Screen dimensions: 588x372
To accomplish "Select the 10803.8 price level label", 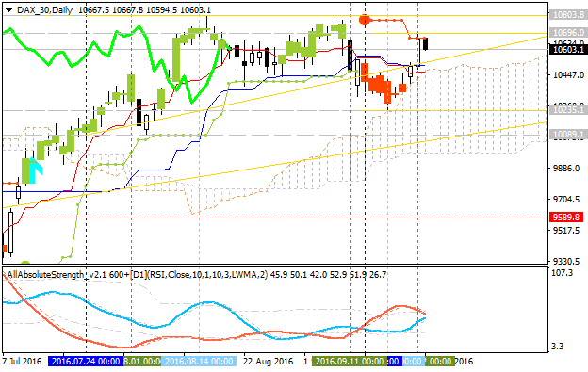I will 568,15.
